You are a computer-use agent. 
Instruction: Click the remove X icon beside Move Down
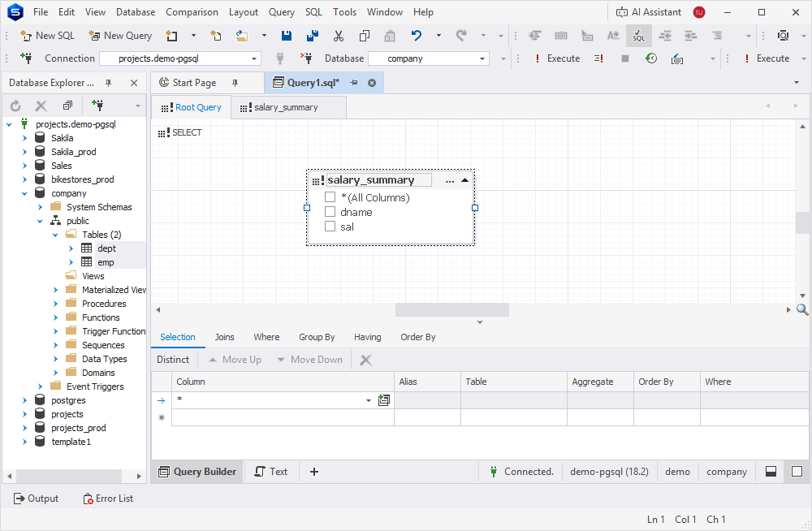click(x=365, y=360)
